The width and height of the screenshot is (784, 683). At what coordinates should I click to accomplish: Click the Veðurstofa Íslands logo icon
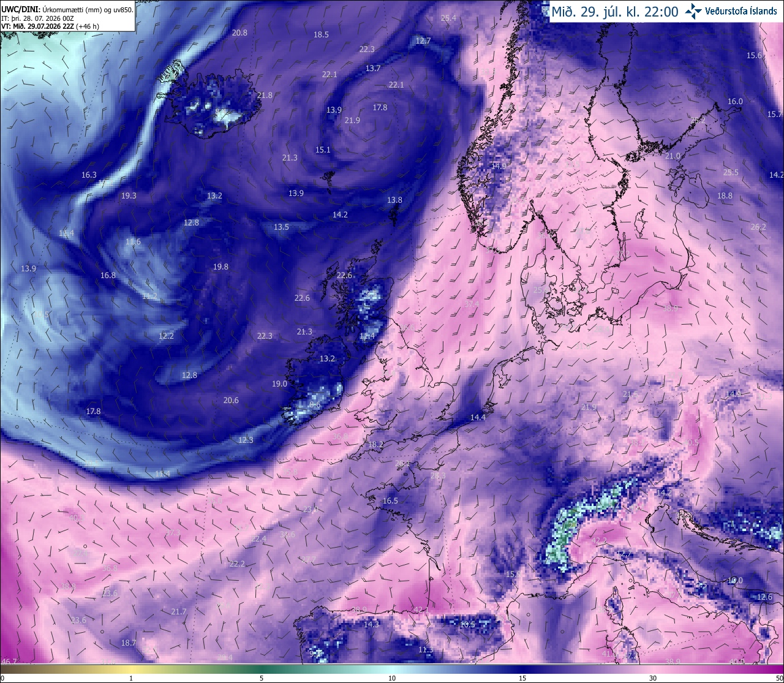(x=693, y=10)
